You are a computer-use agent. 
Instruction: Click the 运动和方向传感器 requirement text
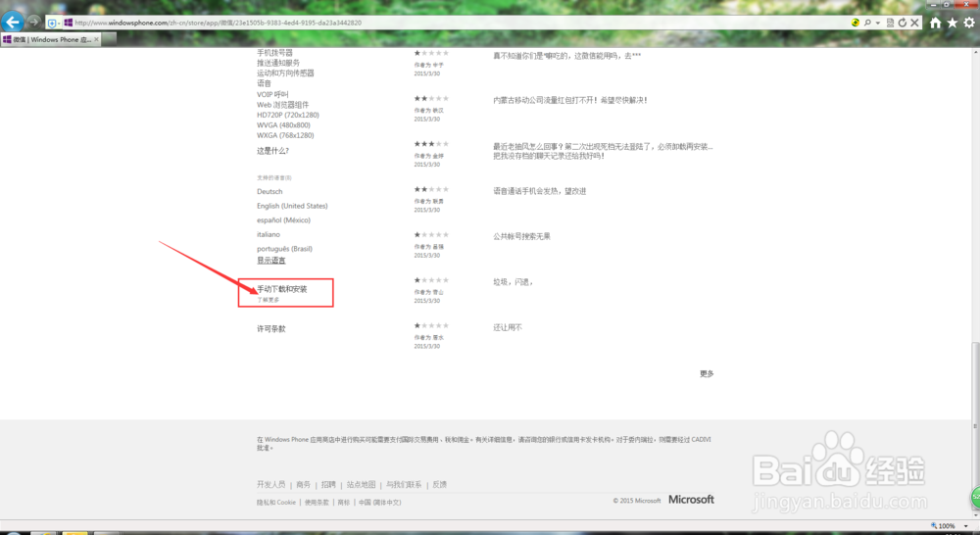click(x=285, y=73)
